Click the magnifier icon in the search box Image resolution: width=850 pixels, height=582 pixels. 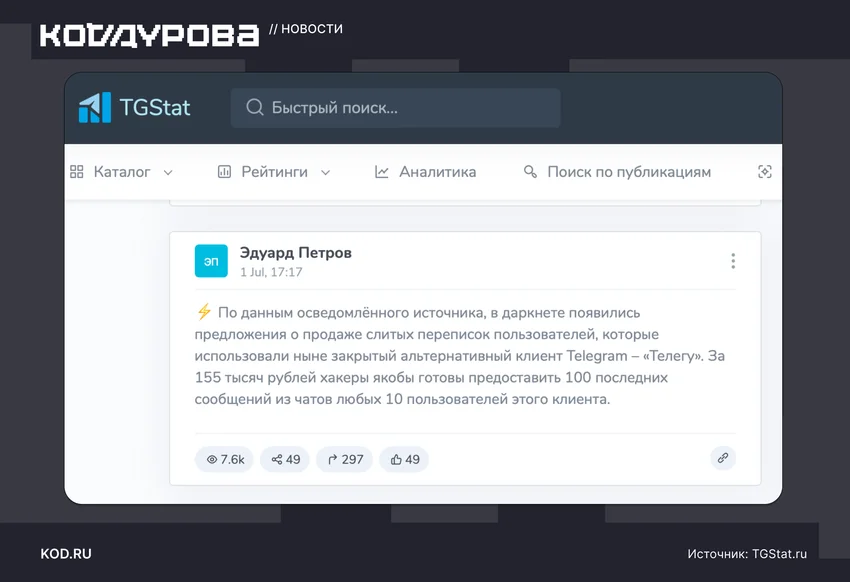(254, 107)
